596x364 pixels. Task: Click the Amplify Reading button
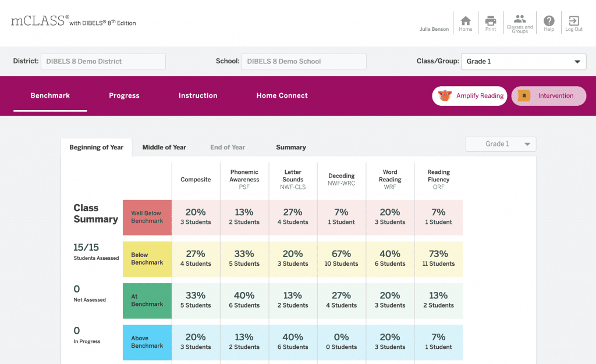coord(470,95)
